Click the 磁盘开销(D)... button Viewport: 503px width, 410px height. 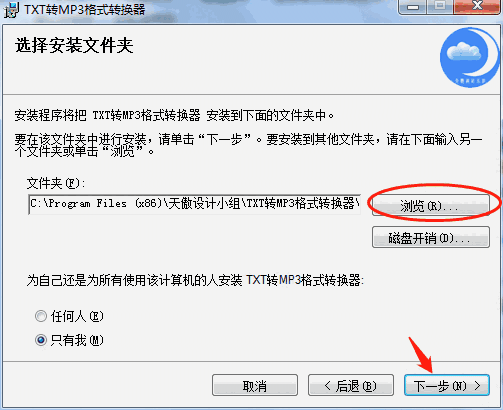coord(431,237)
